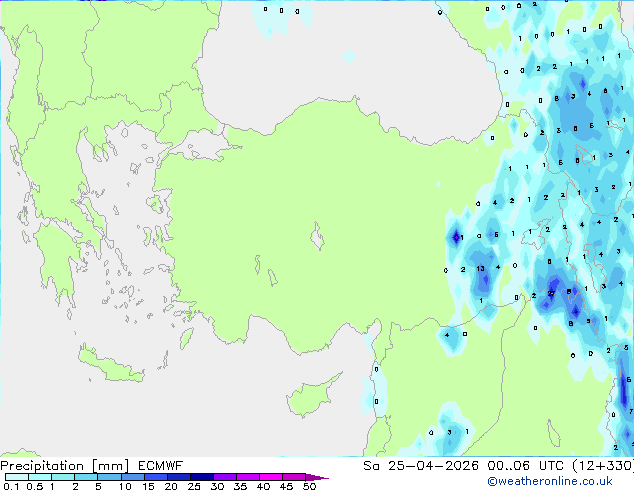Viewport: 634px width, 490px height.
Task: Click the above-50 arrow tip of legend
Action: tap(317, 477)
